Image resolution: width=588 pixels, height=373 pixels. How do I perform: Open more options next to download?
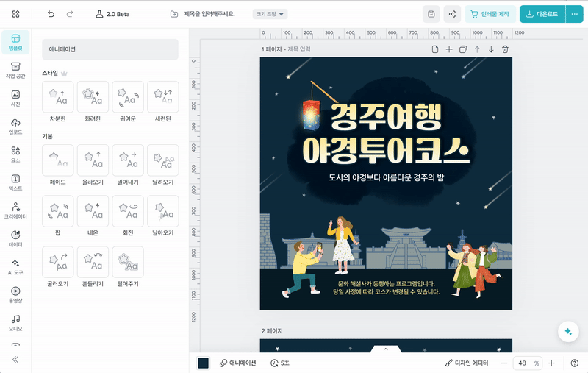(575, 14)
